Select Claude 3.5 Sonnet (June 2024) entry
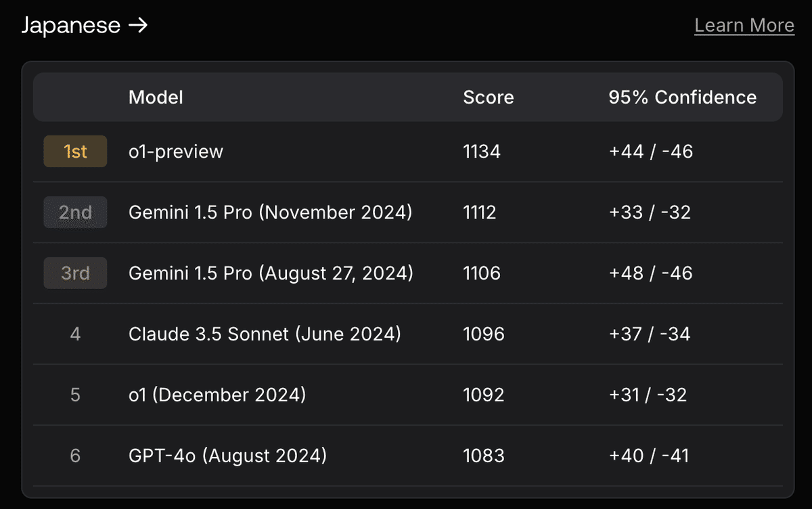 click(265, 334)
